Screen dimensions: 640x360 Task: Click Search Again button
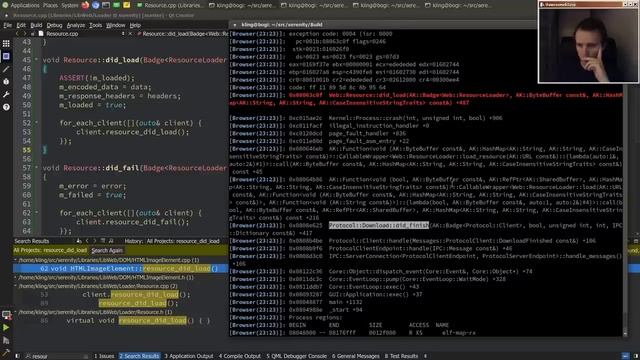coord(107,250)
